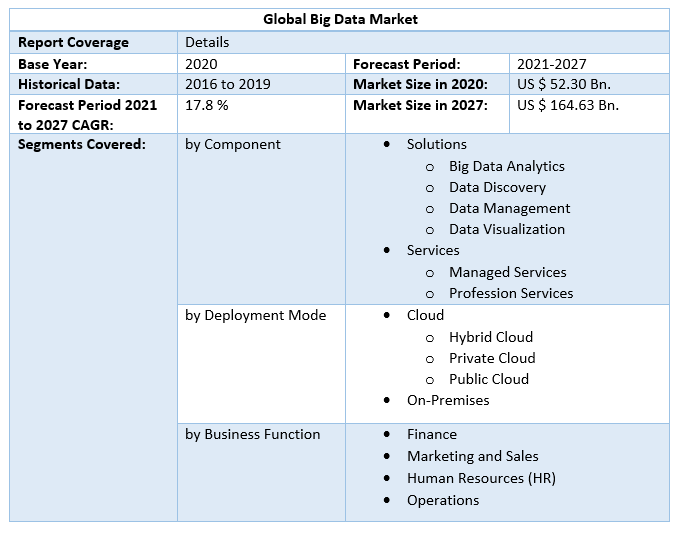The width and height of the screenshot is (678, 533).
Task: Select the Report Coverage header cell
Action: tap(74, 42)
